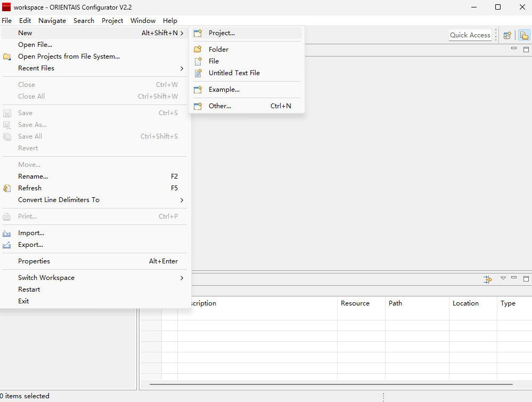
Task: Click the Quick Access search field
Action: 470,35
